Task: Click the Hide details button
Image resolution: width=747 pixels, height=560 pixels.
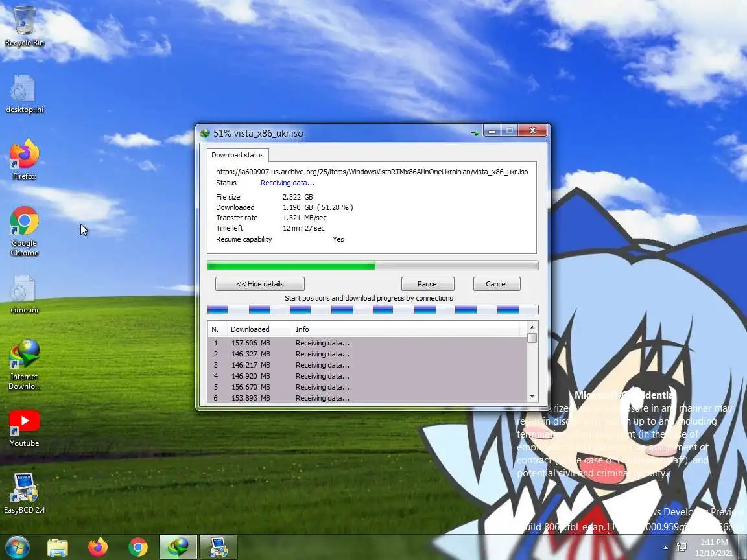Action: tap(259, 284)
